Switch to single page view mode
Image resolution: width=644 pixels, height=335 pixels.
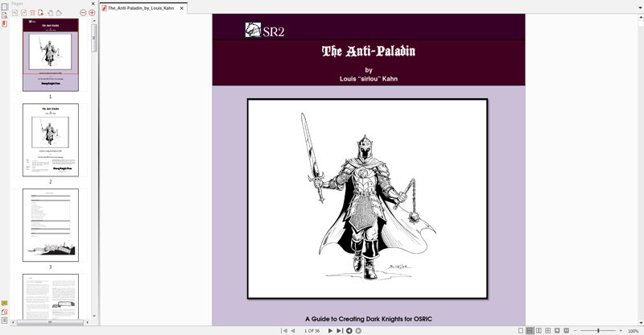521,331
